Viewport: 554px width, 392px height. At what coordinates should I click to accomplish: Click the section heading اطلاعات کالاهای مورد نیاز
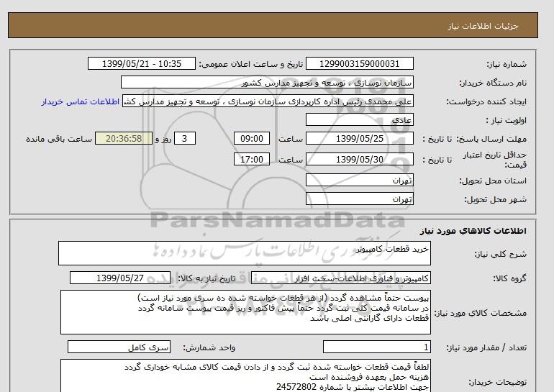click(473, 231)
